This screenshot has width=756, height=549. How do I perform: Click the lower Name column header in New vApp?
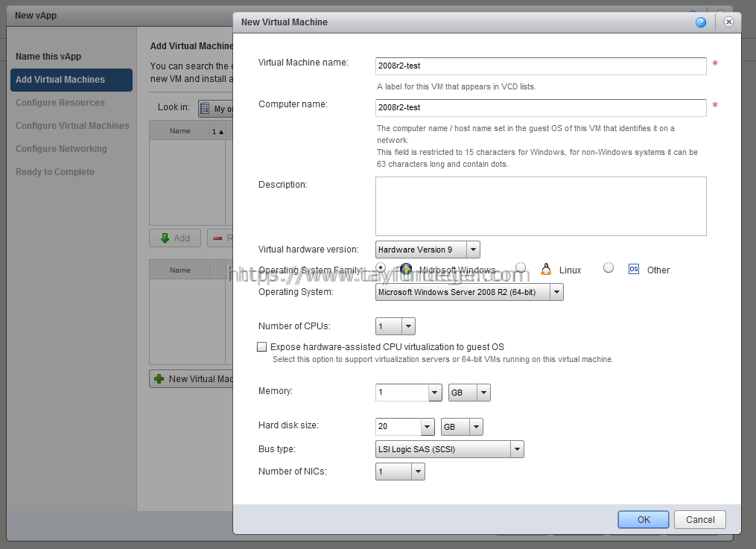[180, 270]
